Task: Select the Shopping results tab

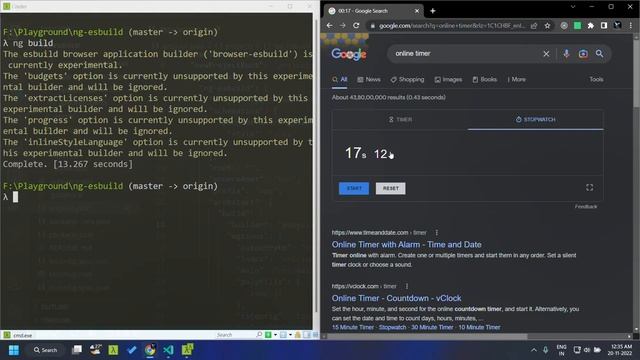Action: 407,80
